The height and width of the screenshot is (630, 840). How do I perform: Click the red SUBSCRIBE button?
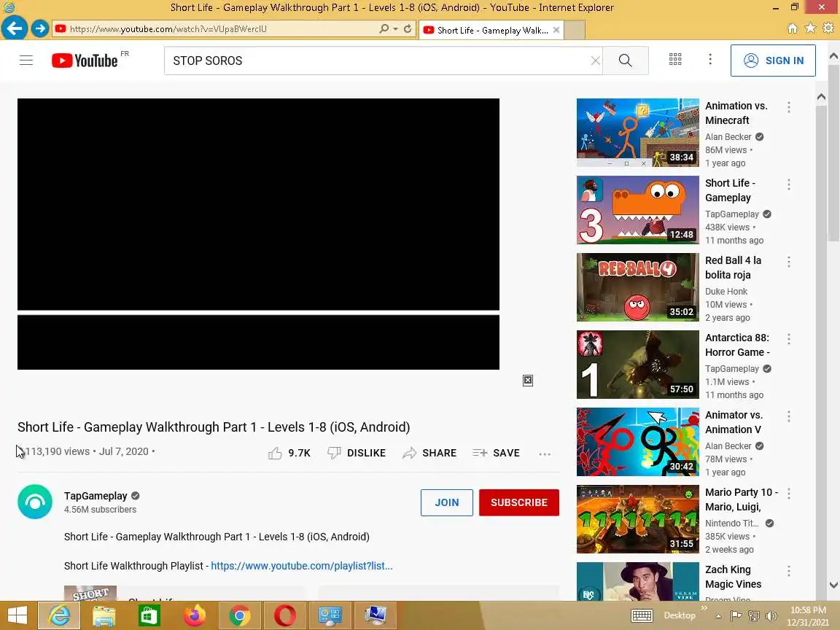(x=518, y=502)
